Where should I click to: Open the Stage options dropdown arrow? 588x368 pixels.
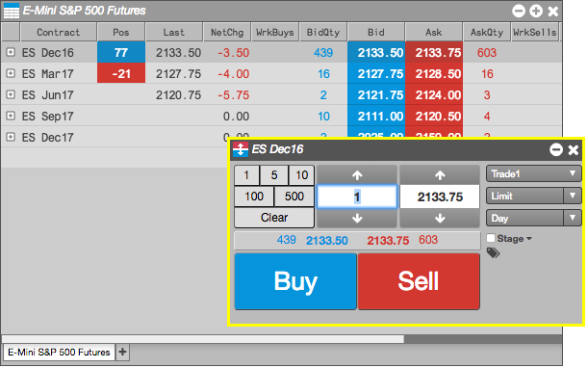click(x=529, y=239)
